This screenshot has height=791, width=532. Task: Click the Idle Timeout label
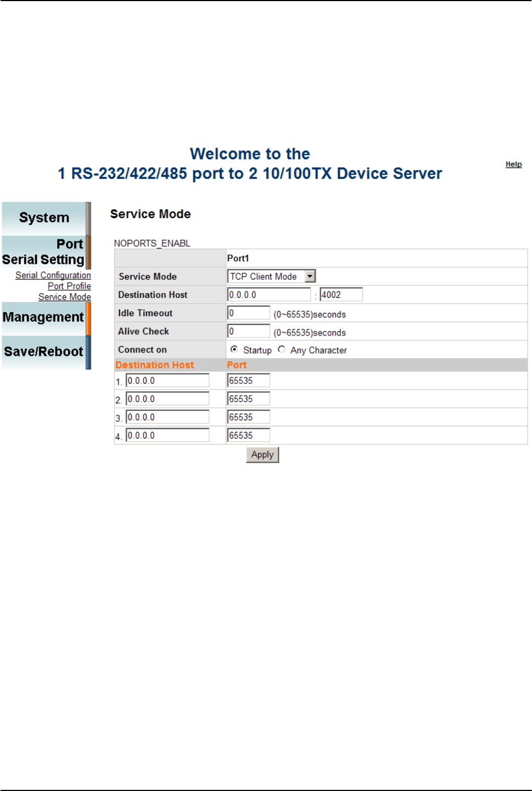pyautogui.click(x=145, y=313)
